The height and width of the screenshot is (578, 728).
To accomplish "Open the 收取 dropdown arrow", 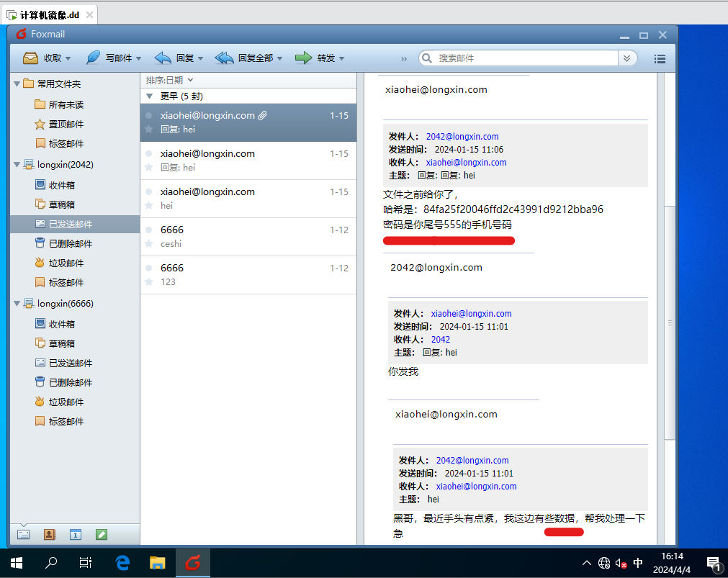I will click(68, 58).
